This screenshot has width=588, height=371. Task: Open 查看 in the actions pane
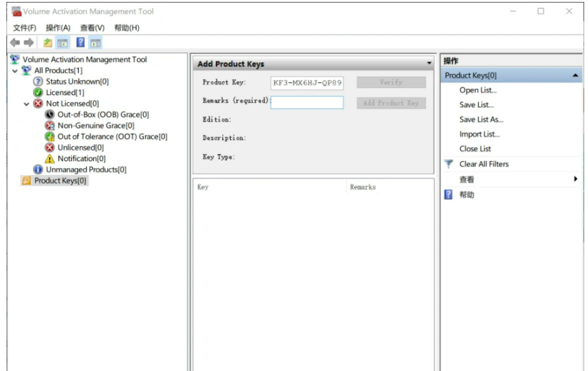tap(466, 179)
